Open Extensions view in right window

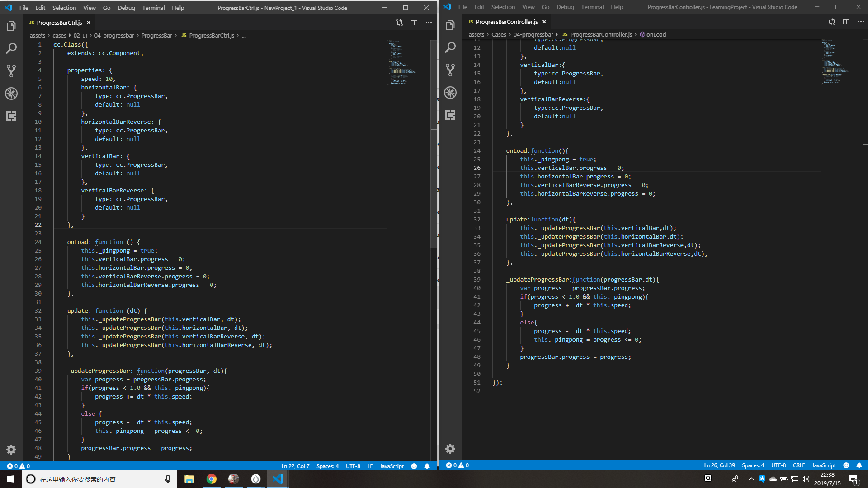click(450, 115)
